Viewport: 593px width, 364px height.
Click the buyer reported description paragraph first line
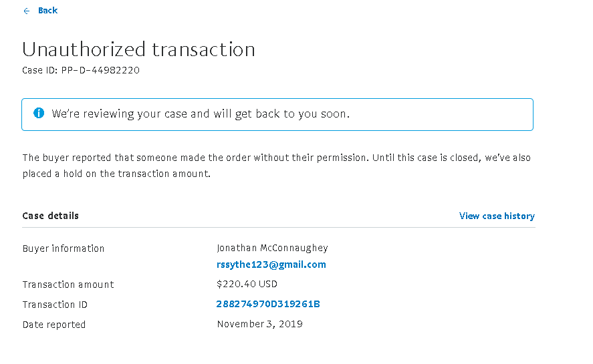[277, 158]
